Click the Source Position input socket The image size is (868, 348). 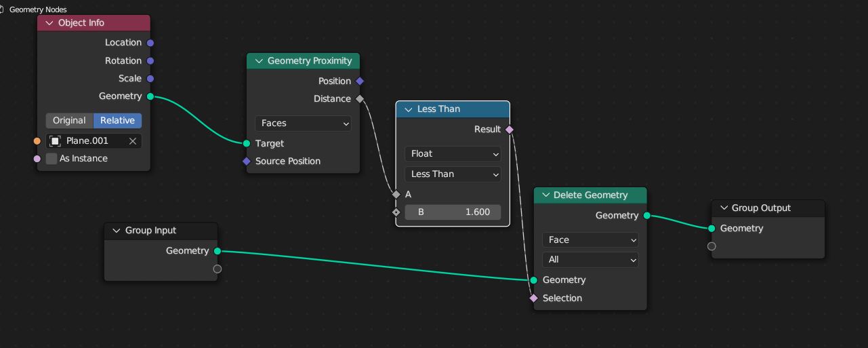click(x=247, y=161)
